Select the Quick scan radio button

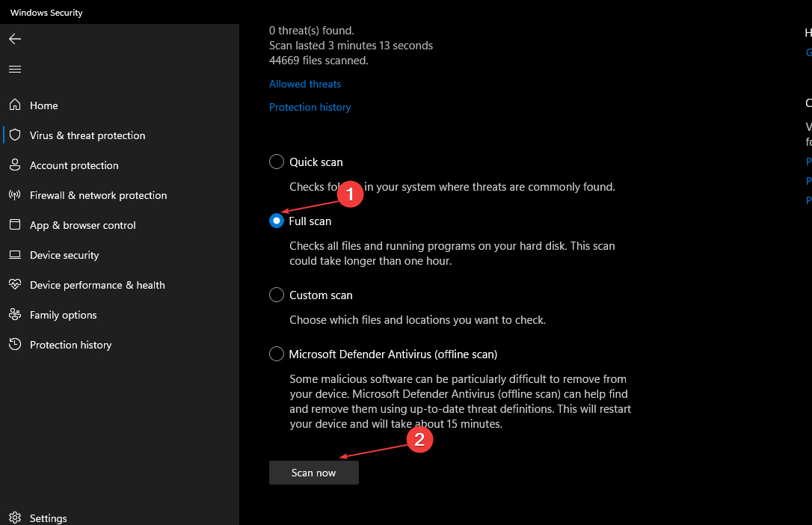click(x=277, y=162)
